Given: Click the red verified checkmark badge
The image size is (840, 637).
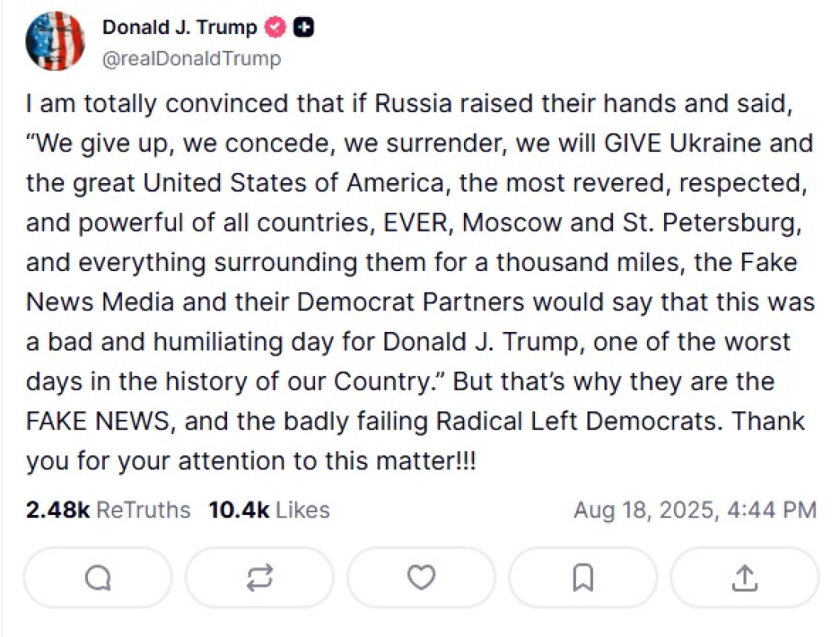Looking at the screenshot, I should pyautogui.click(x=276, y=29).
